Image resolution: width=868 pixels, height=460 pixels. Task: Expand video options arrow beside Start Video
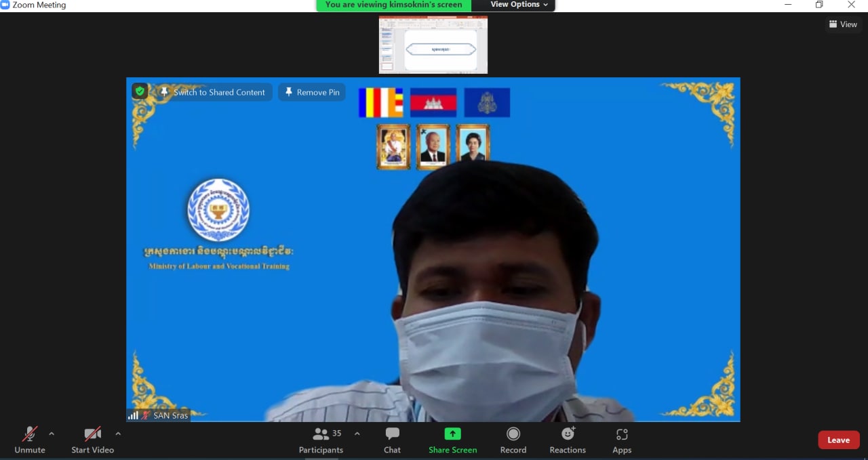pos(118,434)
